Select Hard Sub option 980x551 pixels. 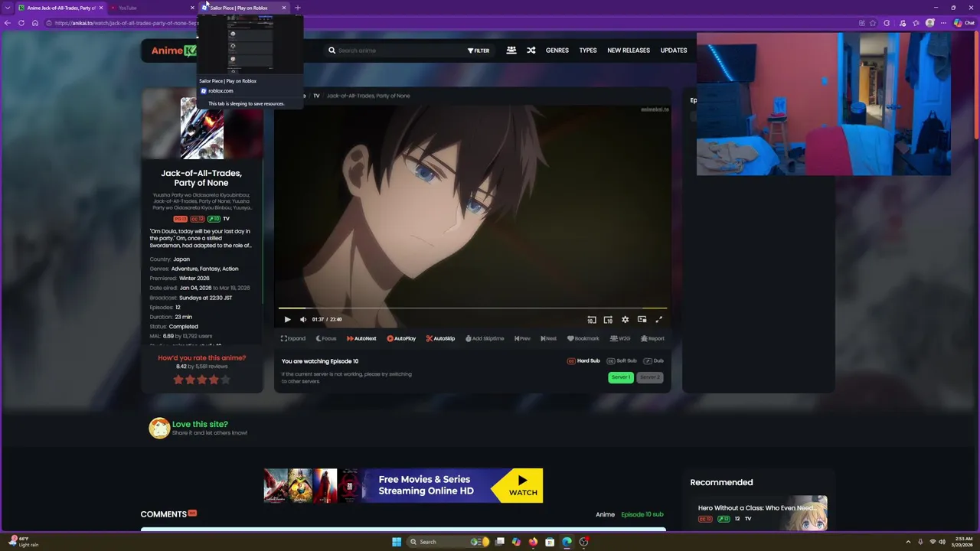pyautogui.click(x=583, y=360)
